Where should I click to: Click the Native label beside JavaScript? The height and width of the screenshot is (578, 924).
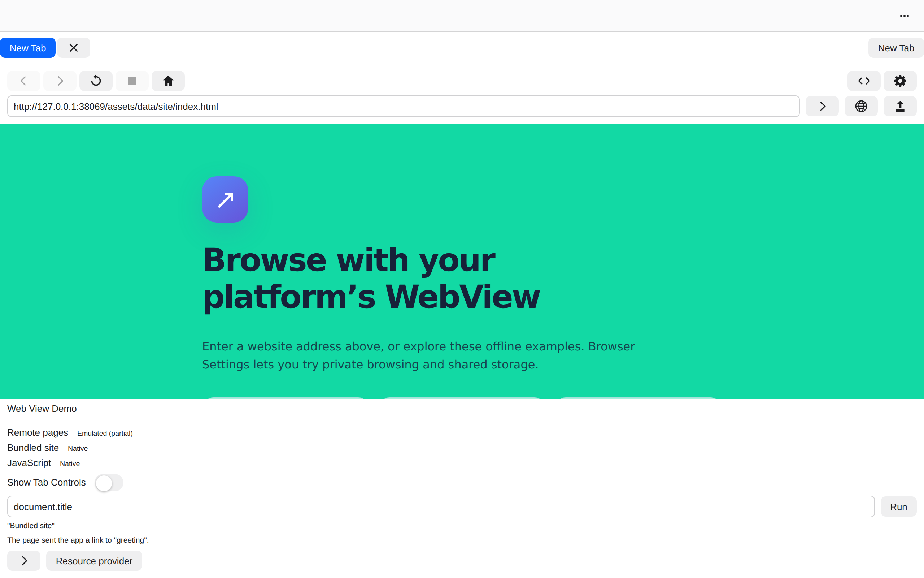[70, 464]
